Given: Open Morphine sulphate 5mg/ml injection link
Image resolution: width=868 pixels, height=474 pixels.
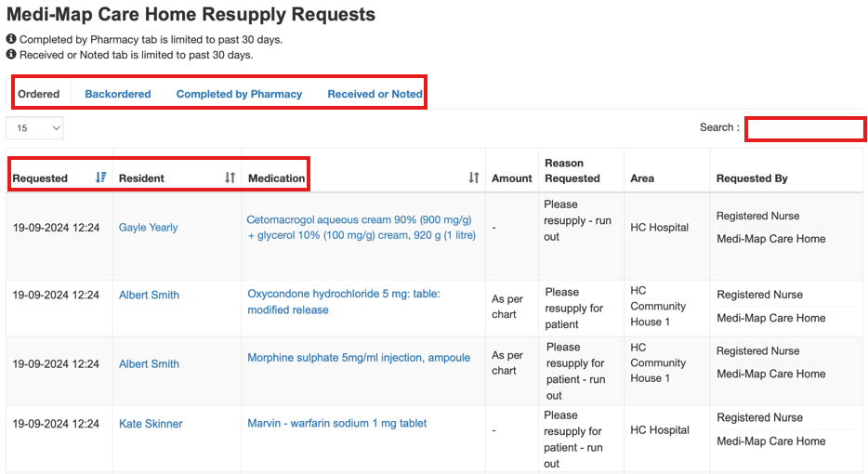Looking at the screenshot, I should [x=359, y=358].
